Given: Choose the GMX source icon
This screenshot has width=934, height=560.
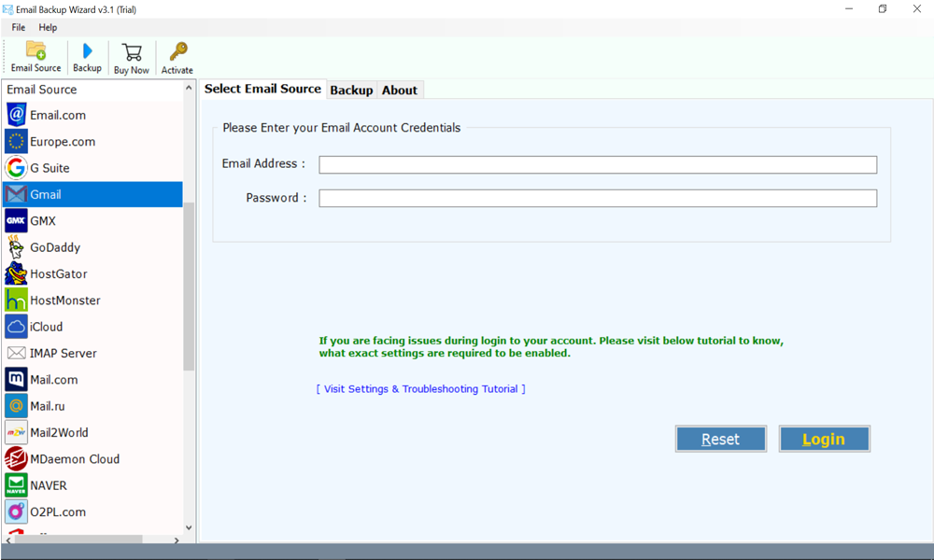Looking at the screenshot, I should [x=16, y=221].
